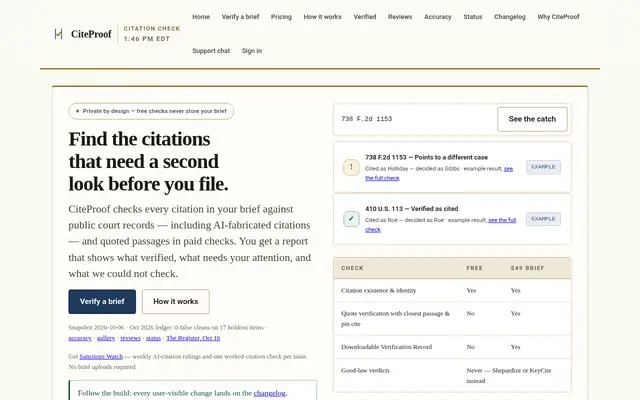Screen dimensions: 640x400
Task: Click the CiteProof logo icon
Action: pyautogui.click(x=58, y=34)
